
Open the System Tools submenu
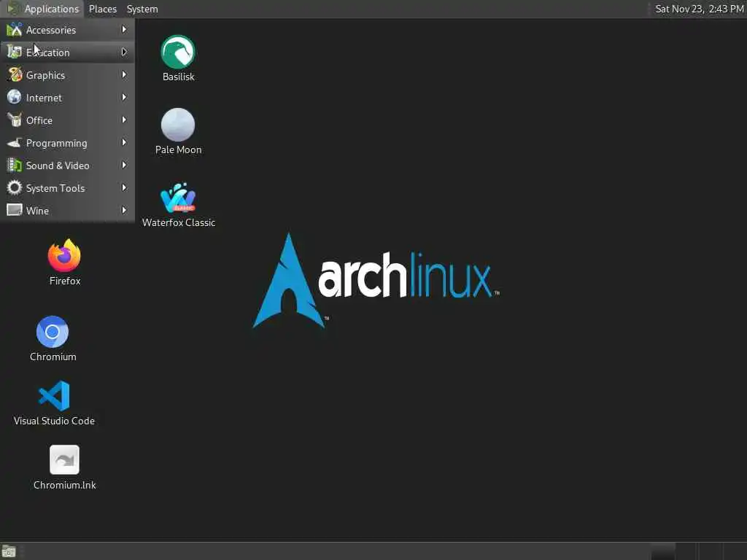(x=67, y=187)
